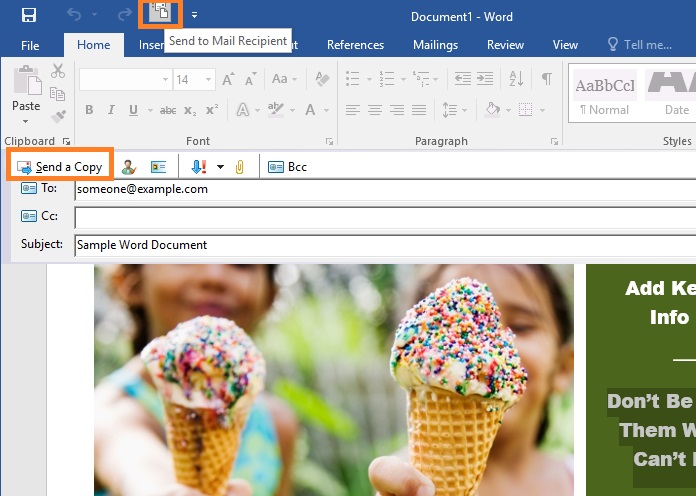Open the View tab
The width and height of the screenshot is (696, 496).
[565, 45]
